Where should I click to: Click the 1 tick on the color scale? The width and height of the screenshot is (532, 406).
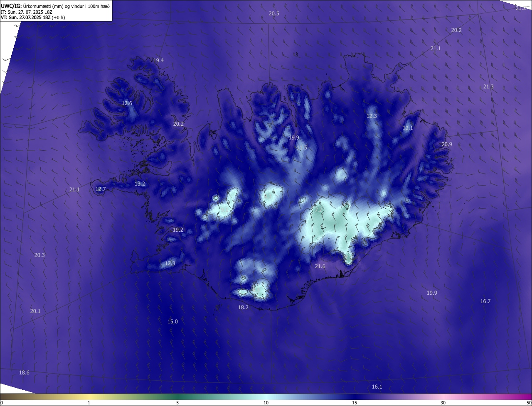[x=89, y=403]
